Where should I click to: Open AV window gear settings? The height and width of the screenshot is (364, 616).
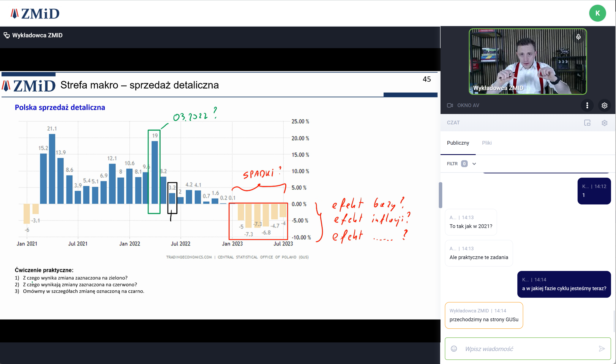605,105
